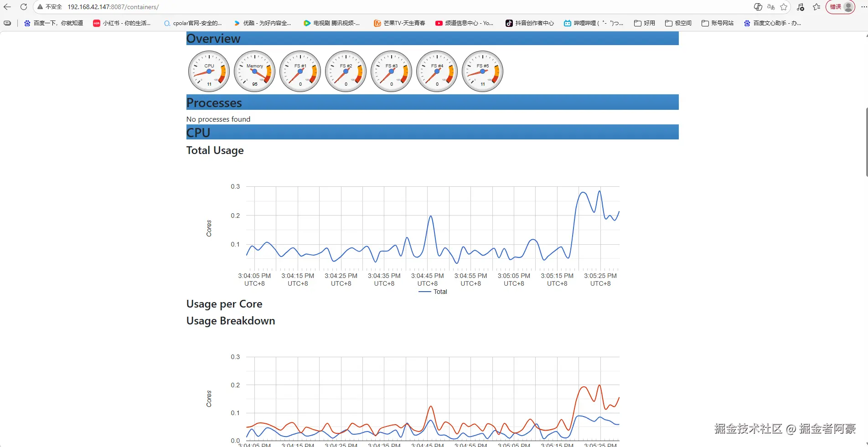Screen dimensions: 868x447
Task: Click the FS #1 gauge
Action: click(x=300, y=72)
